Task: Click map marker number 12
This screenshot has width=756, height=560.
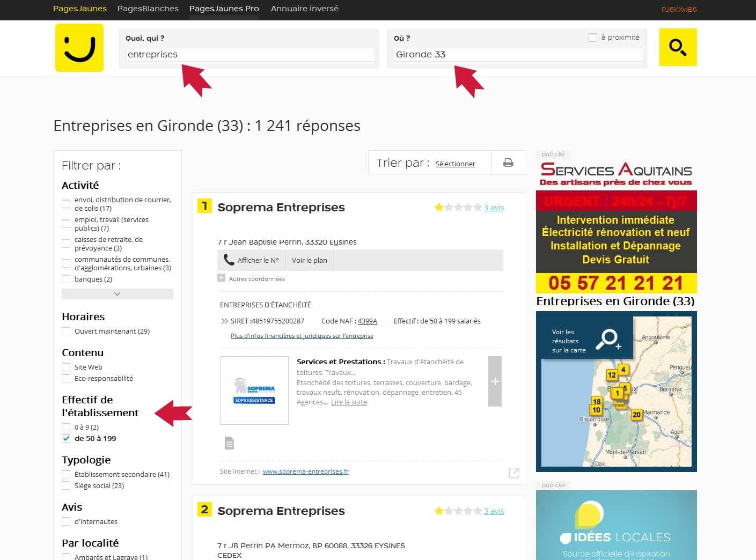Action: coord(612,375)
